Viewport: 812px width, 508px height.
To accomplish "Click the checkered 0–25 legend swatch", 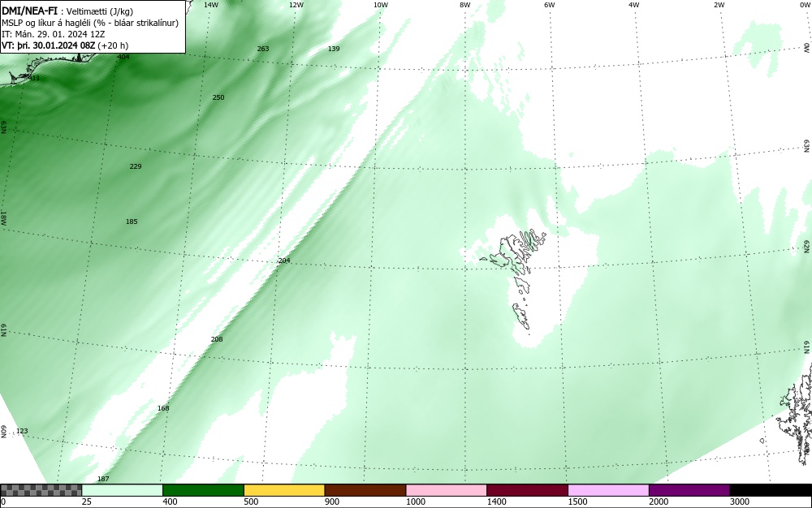I will point(41,490).
